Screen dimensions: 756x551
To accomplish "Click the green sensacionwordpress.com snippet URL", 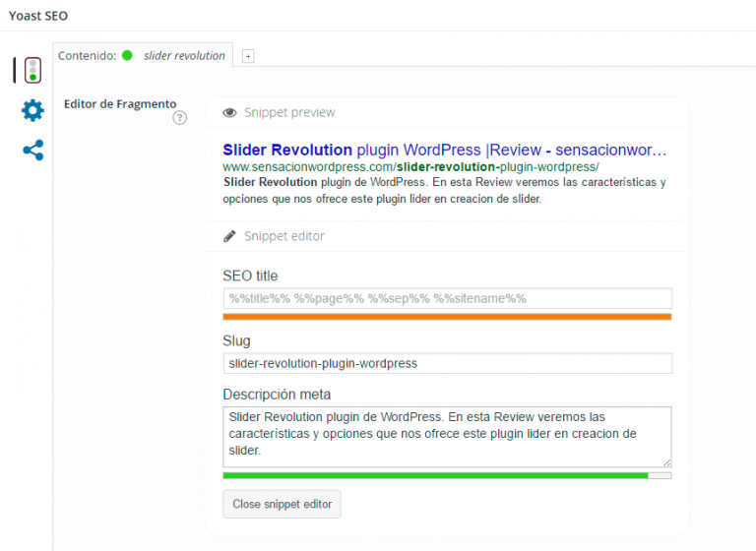I will click(x=410, y=167).
